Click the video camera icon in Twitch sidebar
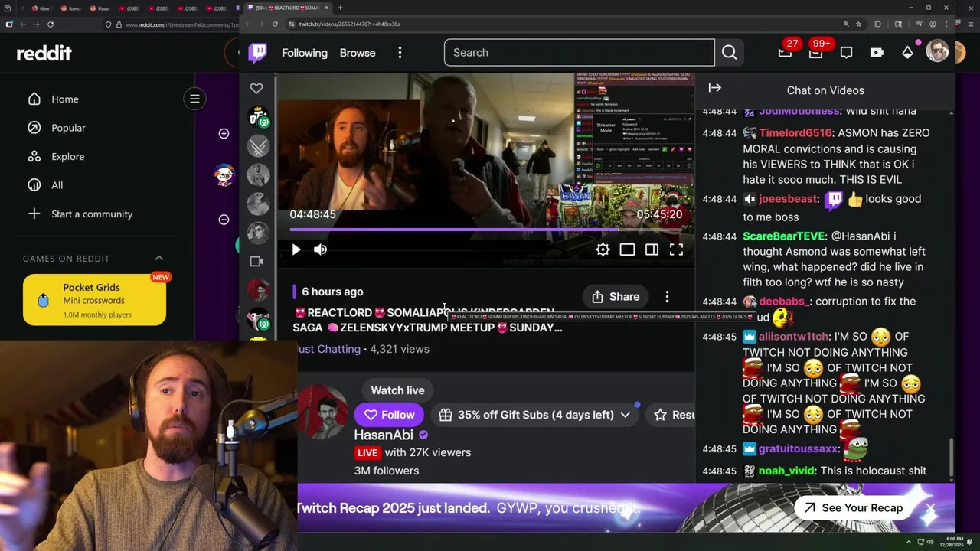This screenshot has width=980, height=551. point(256,261)
